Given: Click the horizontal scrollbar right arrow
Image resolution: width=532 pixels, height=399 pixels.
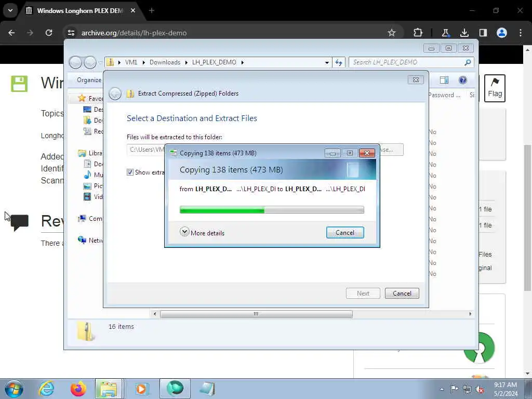Looking at the screenshot, I should click(470, 314).
